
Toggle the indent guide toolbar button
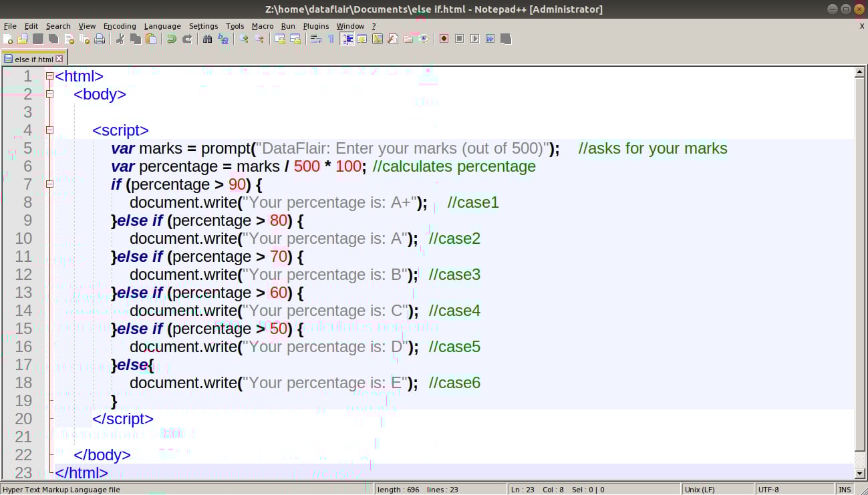(x=347, y=39)
